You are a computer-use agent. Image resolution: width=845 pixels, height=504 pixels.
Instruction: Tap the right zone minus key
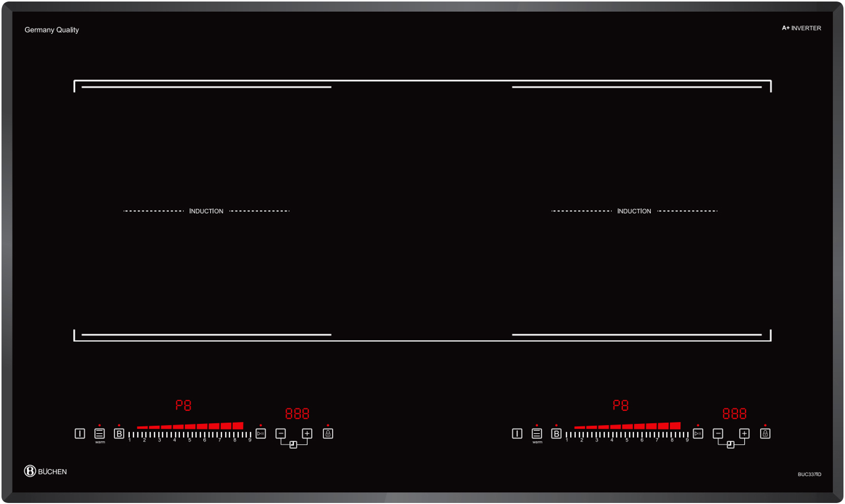coord(718,434)
